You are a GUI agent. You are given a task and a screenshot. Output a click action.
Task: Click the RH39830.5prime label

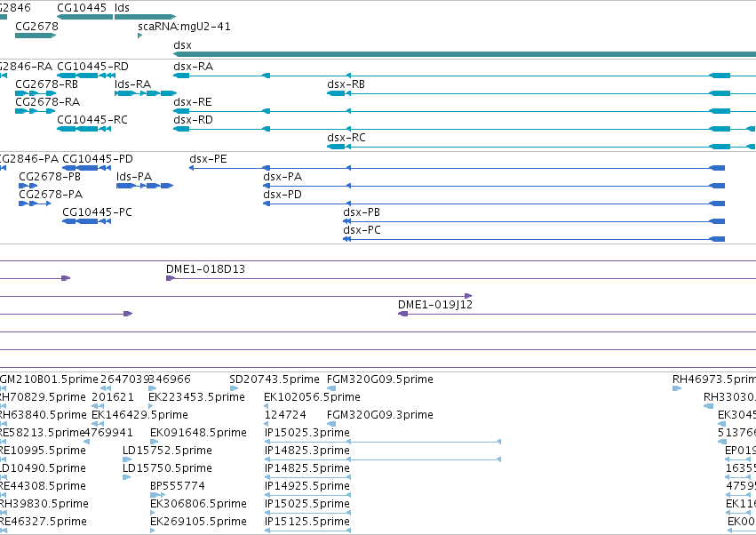point(44,504)
